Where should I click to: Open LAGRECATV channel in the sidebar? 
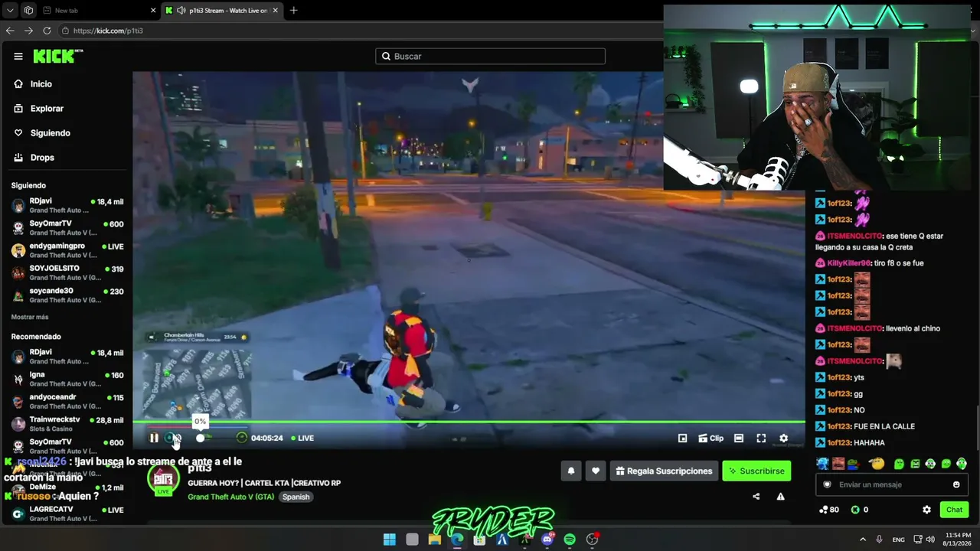tap(67, 513)
